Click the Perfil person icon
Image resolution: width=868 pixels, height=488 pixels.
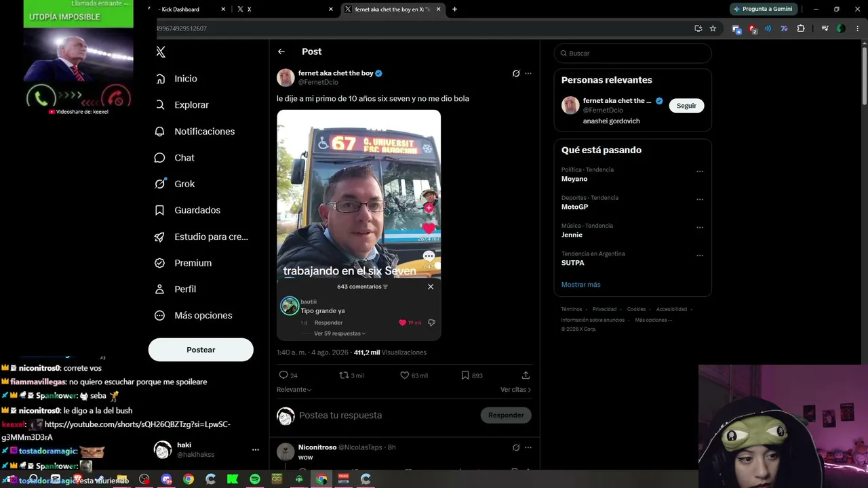(x=160, y=289)
